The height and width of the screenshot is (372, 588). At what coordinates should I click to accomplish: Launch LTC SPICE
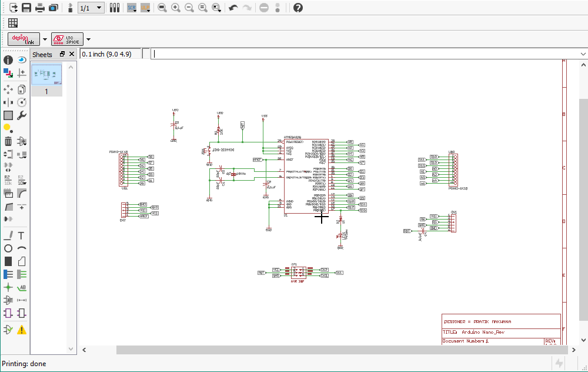coord(66,39)
